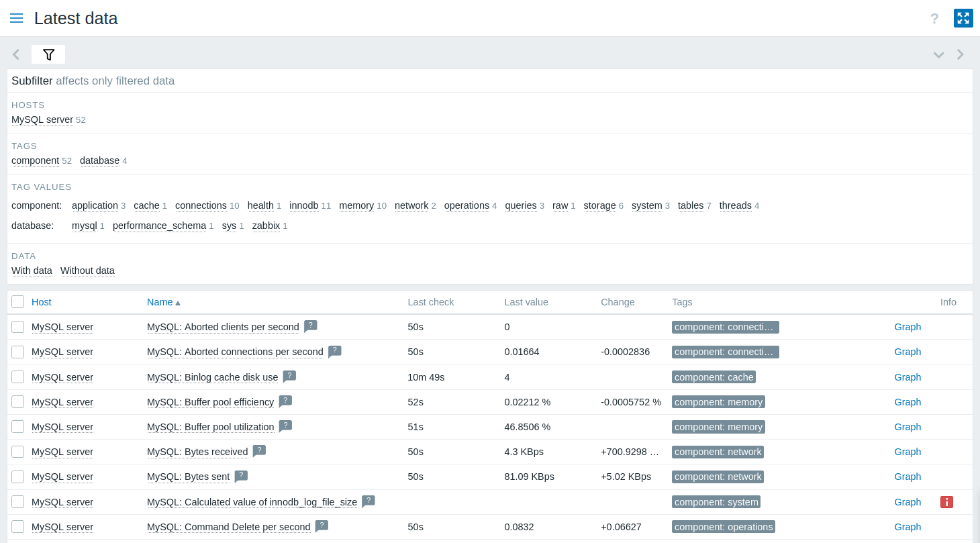The image size is (980, 543).
Task: Show description for Aborted clients per second
Action: (x=310, y=326)
